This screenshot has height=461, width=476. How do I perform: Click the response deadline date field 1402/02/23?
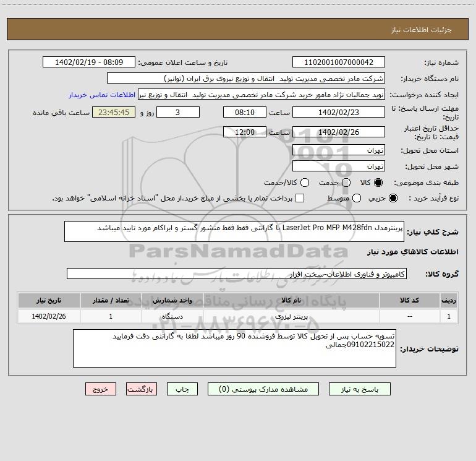click(x=339, y=112)
